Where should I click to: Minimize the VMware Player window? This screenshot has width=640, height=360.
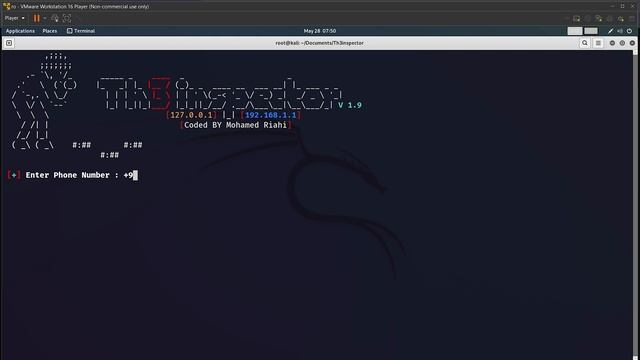[x=612, y=6]
